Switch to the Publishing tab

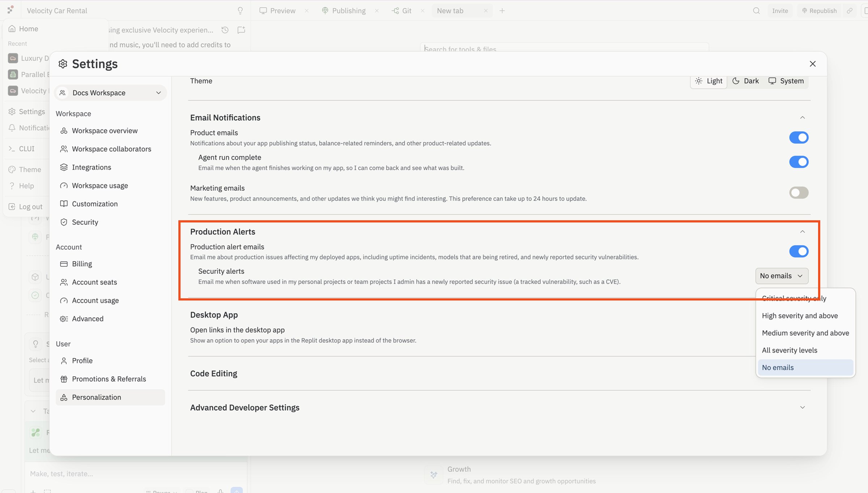coord(344,11)
